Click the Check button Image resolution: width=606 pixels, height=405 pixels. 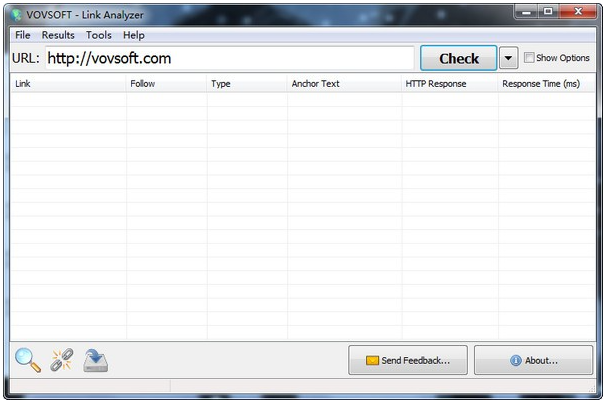459,58
